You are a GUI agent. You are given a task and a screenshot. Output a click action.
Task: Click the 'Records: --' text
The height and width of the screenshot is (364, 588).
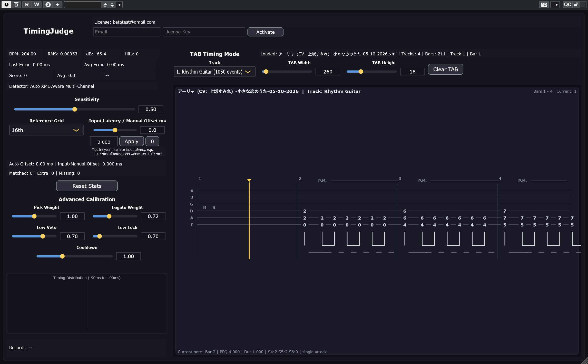click(21, 348)
